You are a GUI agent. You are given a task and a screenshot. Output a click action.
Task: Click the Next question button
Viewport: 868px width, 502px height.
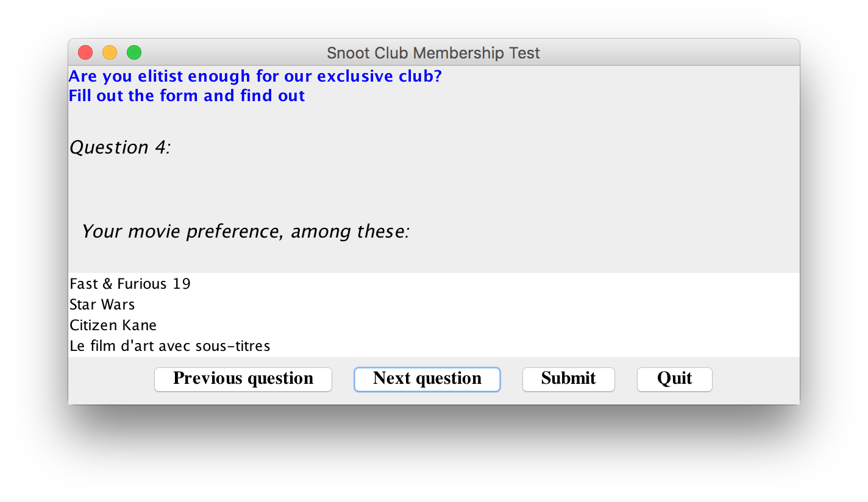[x=427, y=379]
